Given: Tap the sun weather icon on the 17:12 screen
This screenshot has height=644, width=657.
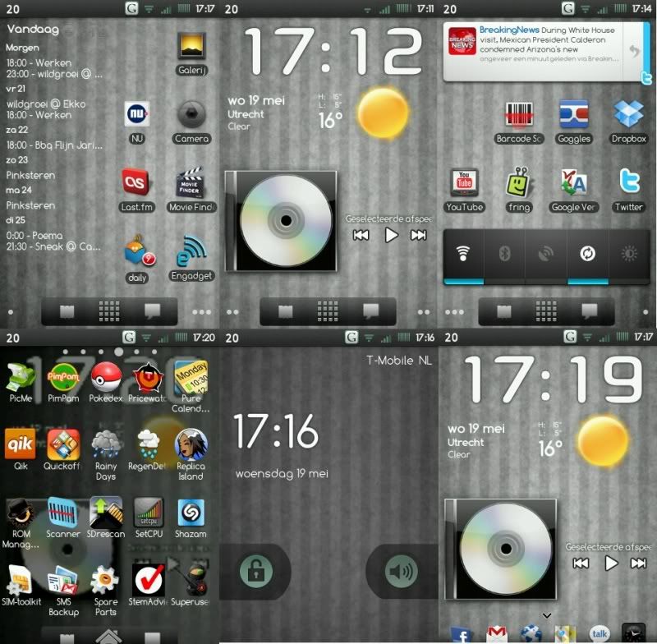Looking at the screenshot, I should (383, 113).
